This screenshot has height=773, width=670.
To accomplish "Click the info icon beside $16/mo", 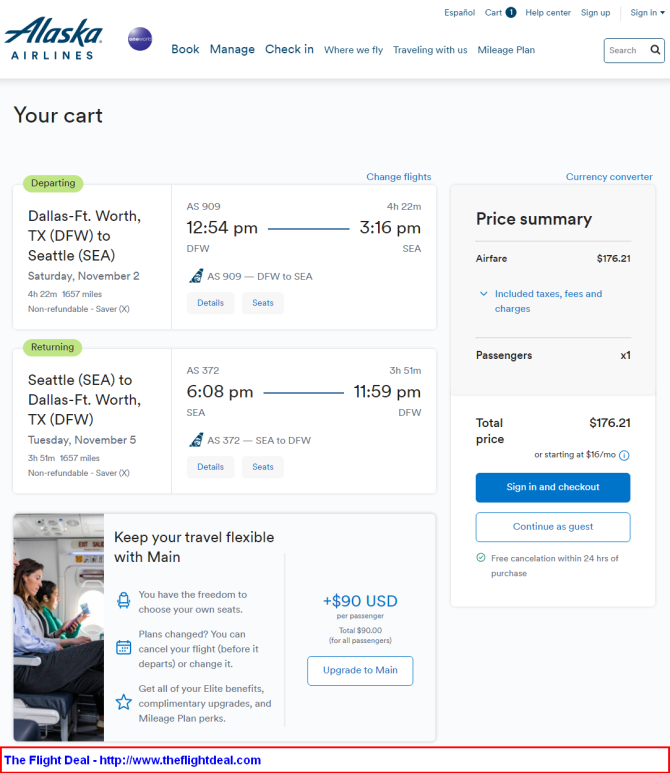I will pos(624,455).
